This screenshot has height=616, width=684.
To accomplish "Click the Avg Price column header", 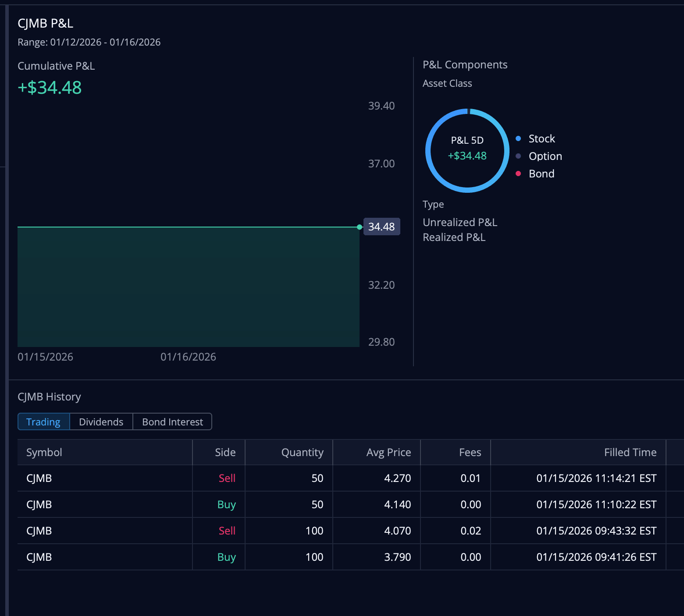I will (x=388, y=452).
